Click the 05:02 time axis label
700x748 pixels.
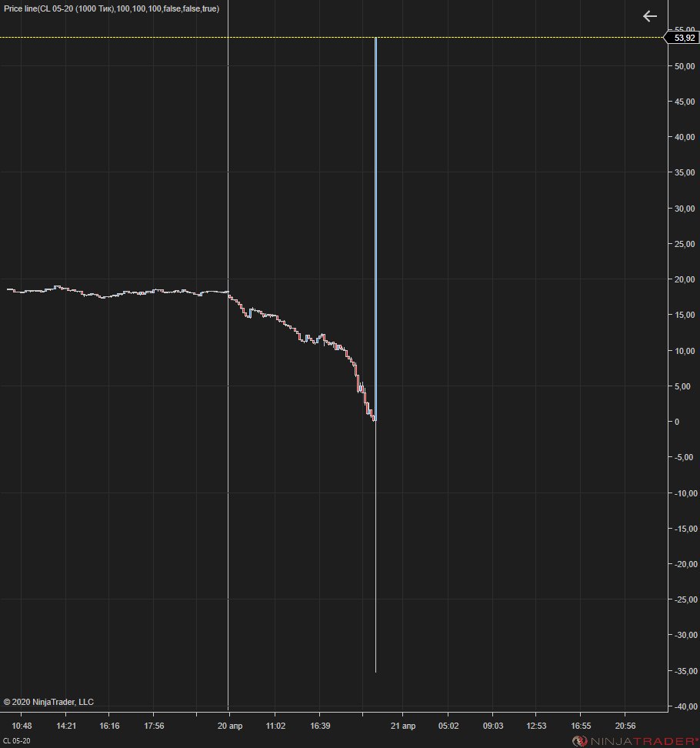click(x=448, y=726)
